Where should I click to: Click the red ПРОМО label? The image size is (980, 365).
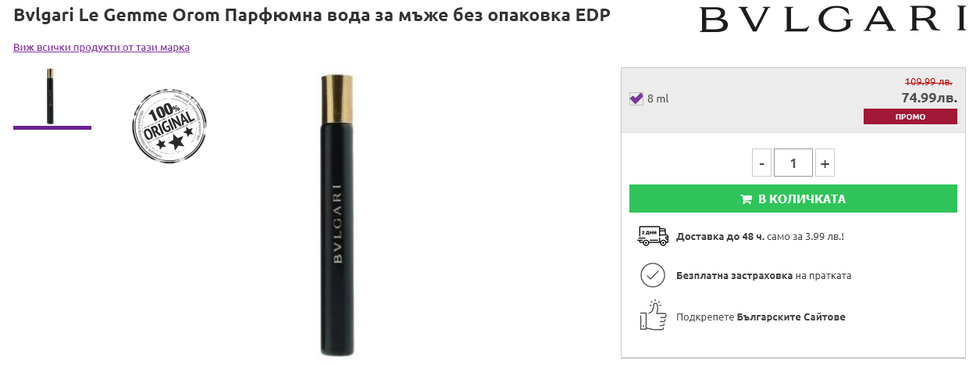click(910, 116)
